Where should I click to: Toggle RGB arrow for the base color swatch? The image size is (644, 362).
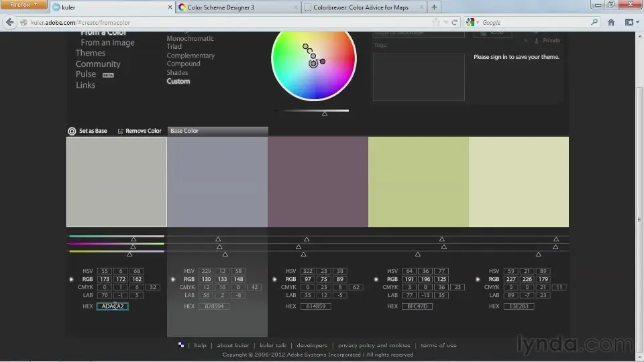(173, 279)
